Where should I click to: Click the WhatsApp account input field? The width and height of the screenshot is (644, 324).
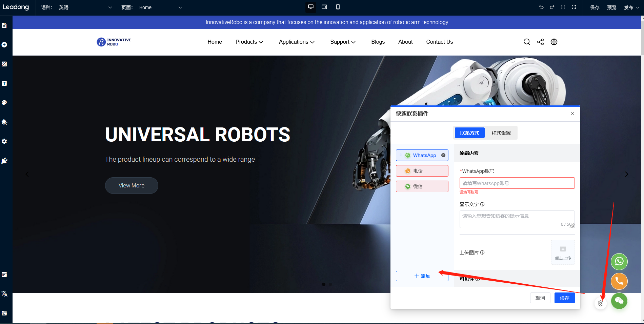tap(517, 183)
